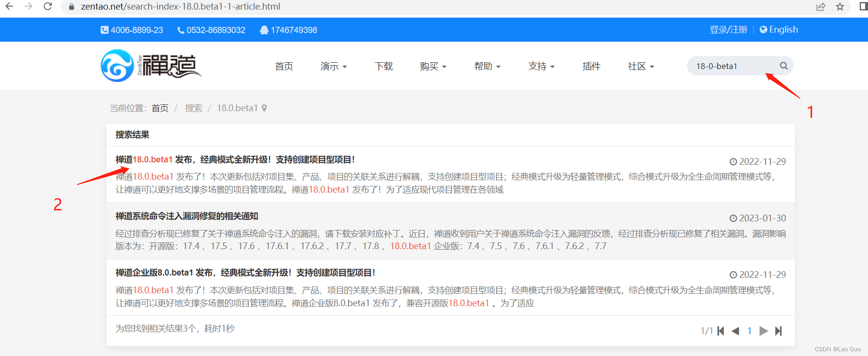The width and height of the screenshot is (868, 356).
Task: Expand the 支持 dropdown menu
Action: click(x=541, y=66)
